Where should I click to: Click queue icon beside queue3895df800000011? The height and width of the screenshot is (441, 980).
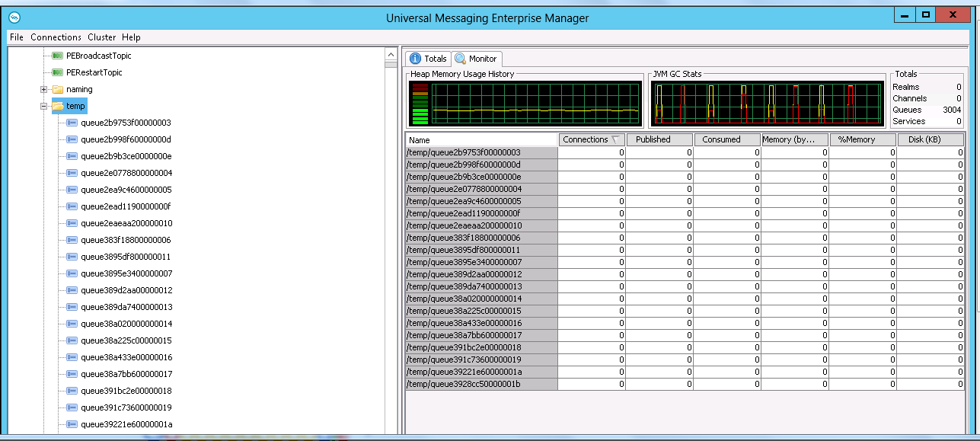(x=72, y=257)
